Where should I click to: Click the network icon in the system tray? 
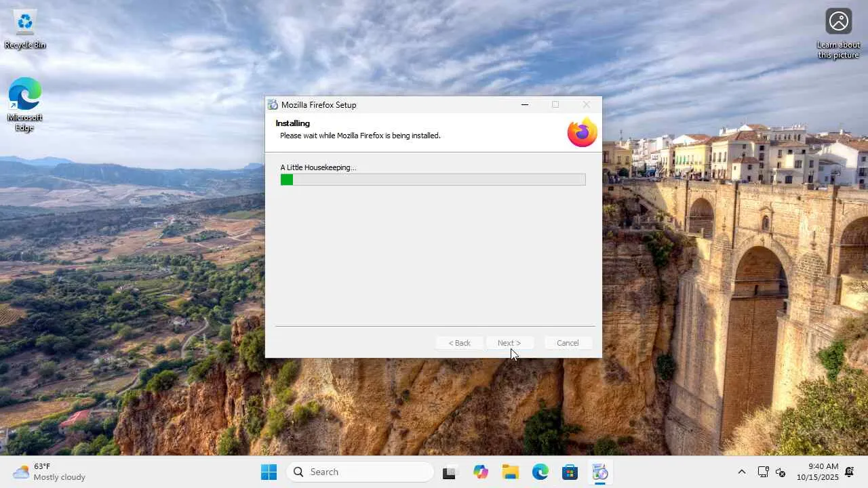(763, 472)
